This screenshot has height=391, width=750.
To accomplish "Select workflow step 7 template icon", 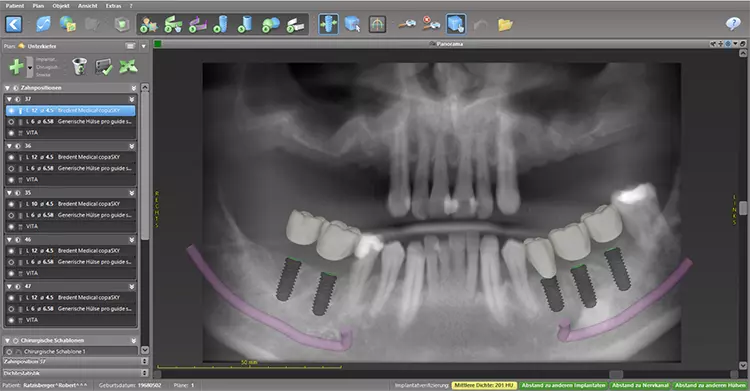I will point(296,24).
